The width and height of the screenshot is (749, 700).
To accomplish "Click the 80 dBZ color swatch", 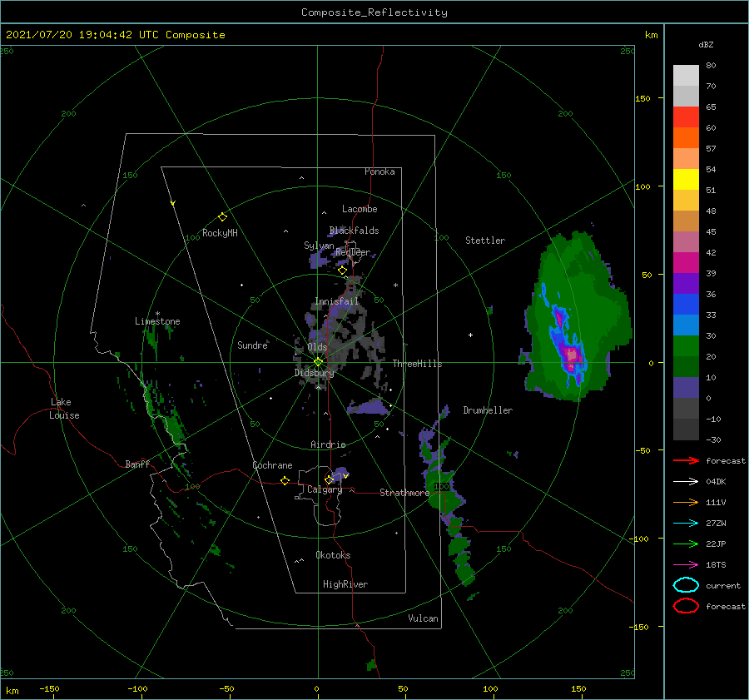I will pos(686,75).
